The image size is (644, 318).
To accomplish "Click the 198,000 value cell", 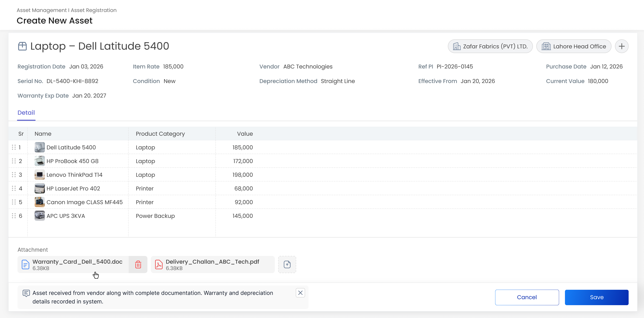I will click(243, 175).
